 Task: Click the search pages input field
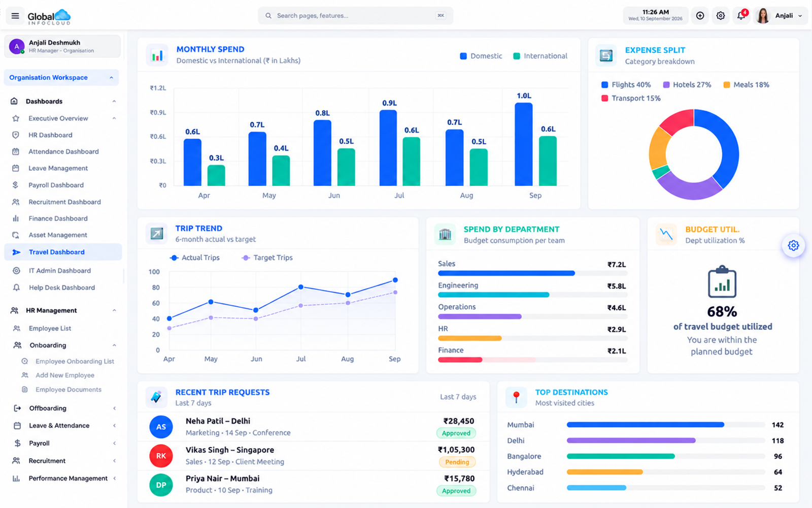[355, 16]
